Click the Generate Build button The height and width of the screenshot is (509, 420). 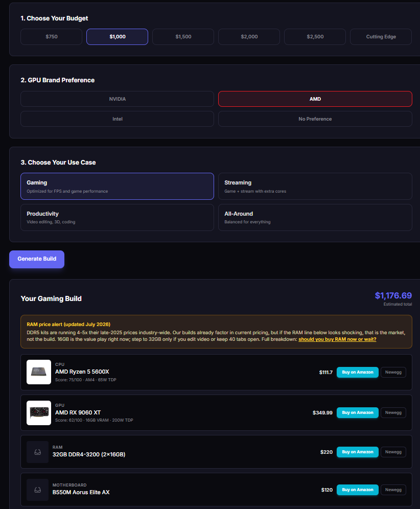pos(37,259)
